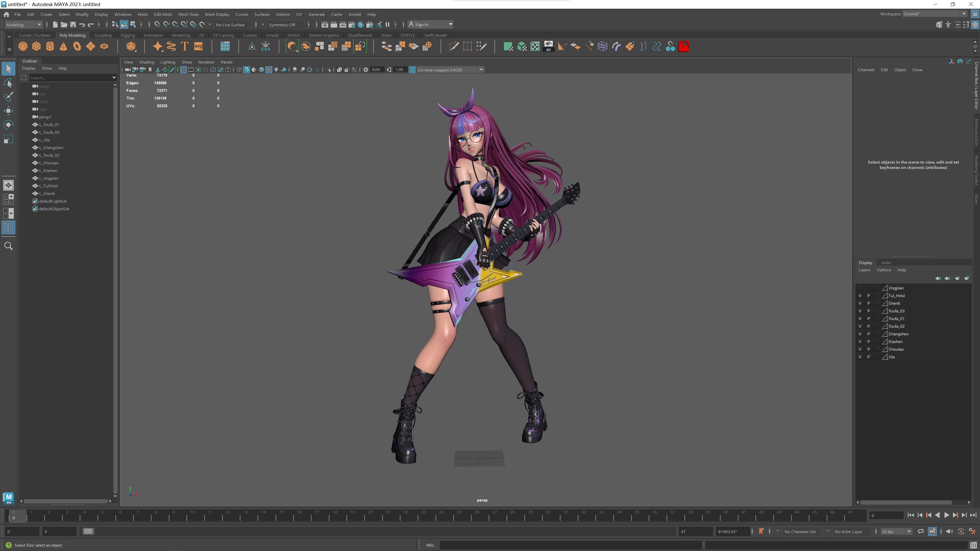This screenshot has height=551, width=980.
Task: Open the search magnifier in toolbox
Action: [8, 246]
